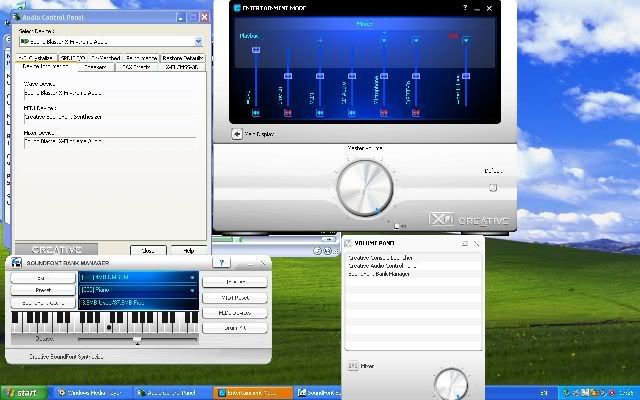Click the REC level slider handle in Mixer
Screen dimensions: 640x400
[x=466, y=76]
